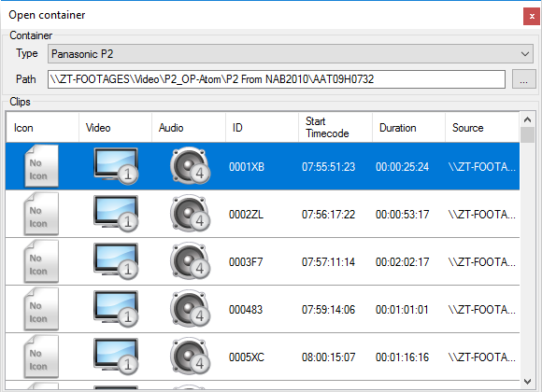Image resolution: width=542 pixels, height=392 pixels.
Task: Click the scroll down arrow of clips list
Action: tap(527, 382)
